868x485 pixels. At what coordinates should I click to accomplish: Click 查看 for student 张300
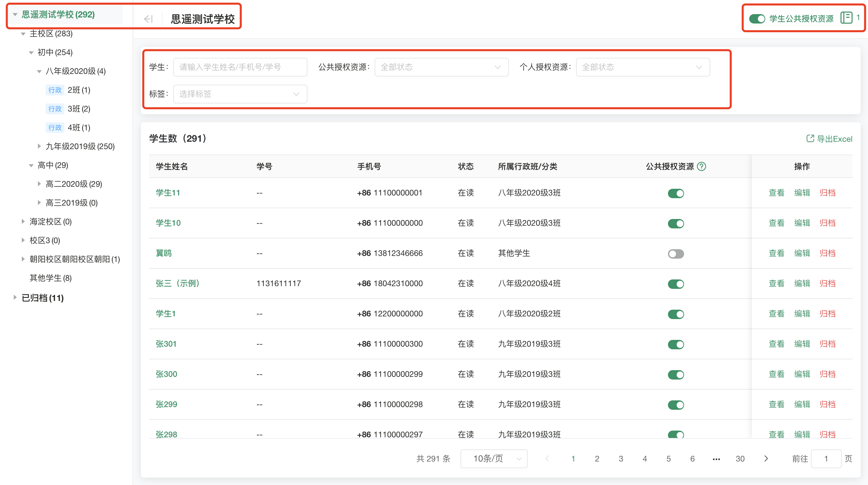[776, 374]
